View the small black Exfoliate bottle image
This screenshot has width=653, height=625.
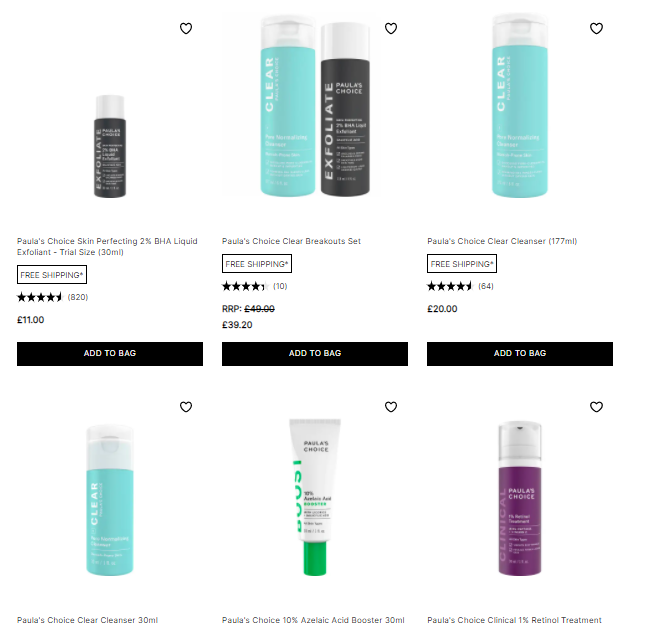(110, 146)
